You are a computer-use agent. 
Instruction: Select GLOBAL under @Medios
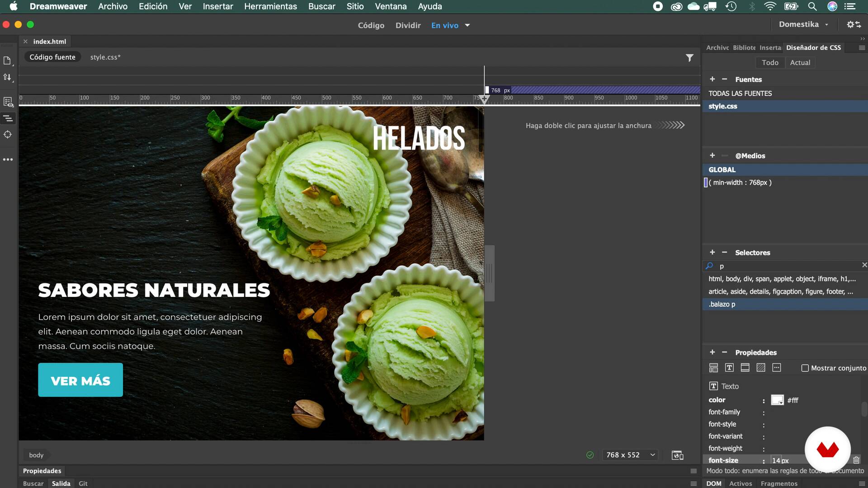point(785,170)
